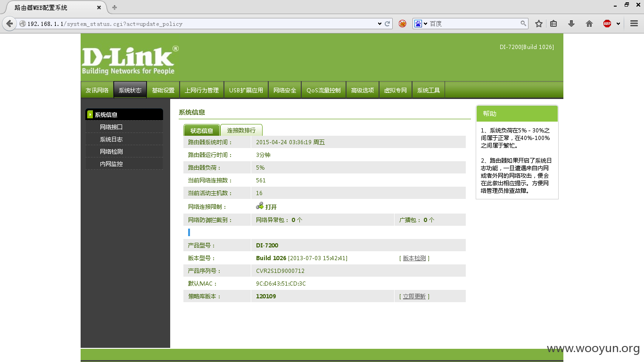
Task: Click the MAC address 9C:D6:43:51:CD:3C
Action: [281, 284]
